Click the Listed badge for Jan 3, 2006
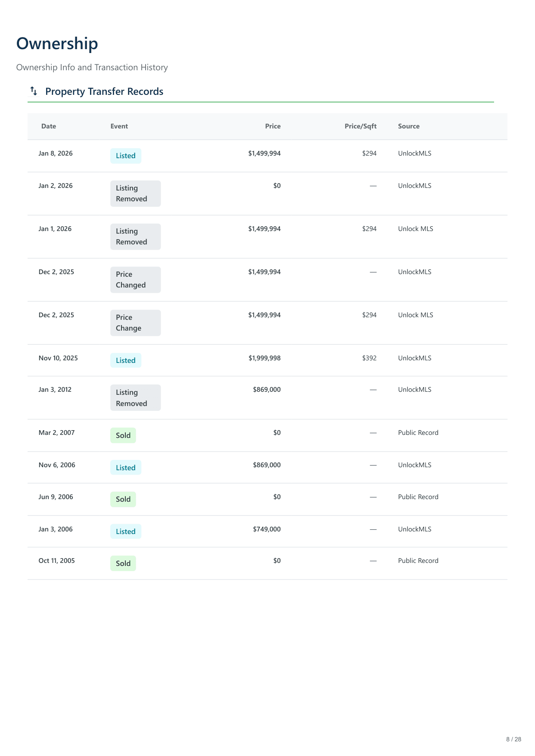Image resolution: width=535 pixels, height=756 pixels. (125, 531)
